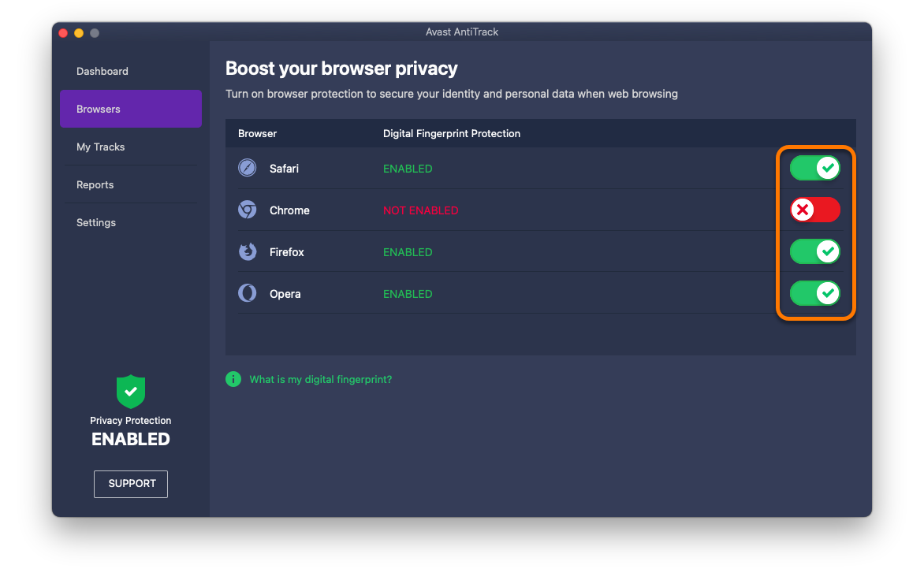This screenshot has width=924, height=580.
Task: Click the SUPPORT button
Action: tap(131, 484)
